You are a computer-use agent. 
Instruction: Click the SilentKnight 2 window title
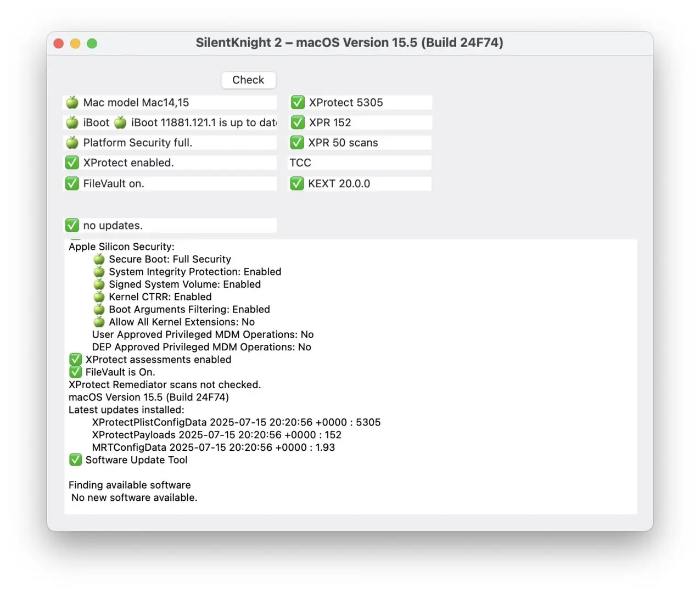349,43
